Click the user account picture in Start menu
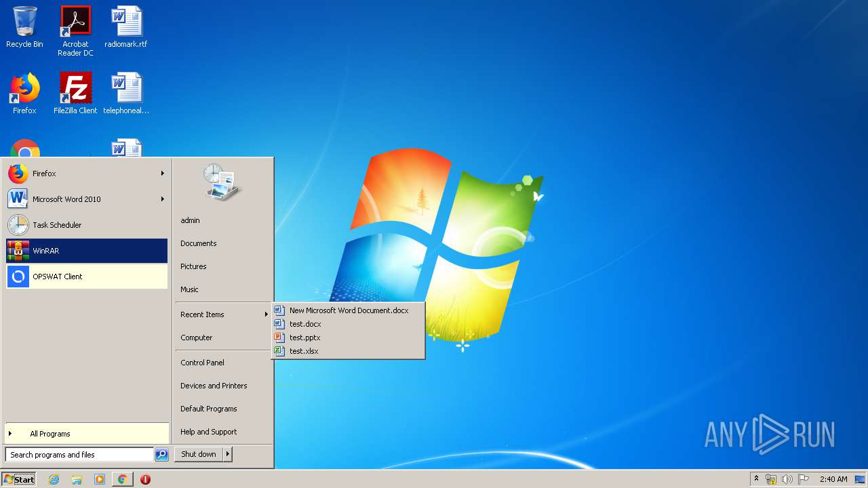Screen dimensions: 868x488 click(222, 182)
